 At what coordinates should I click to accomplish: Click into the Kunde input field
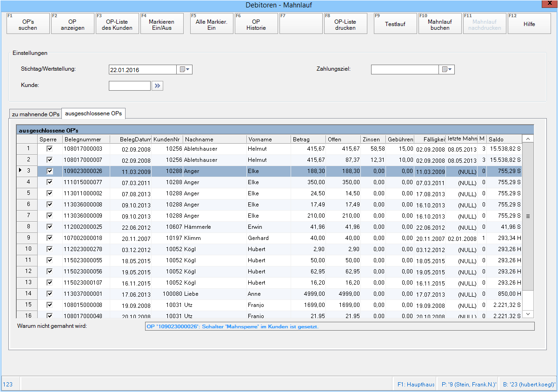[129, 86]
